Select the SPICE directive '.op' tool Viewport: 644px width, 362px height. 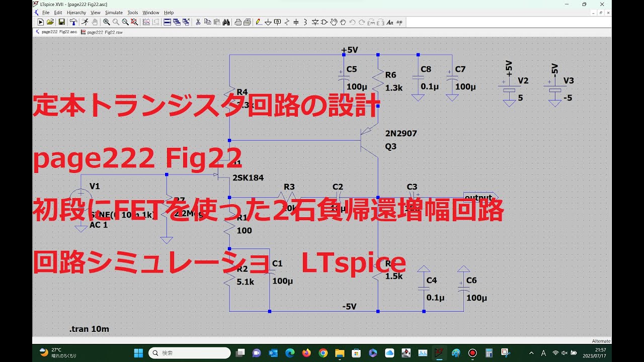pos(399,22)
